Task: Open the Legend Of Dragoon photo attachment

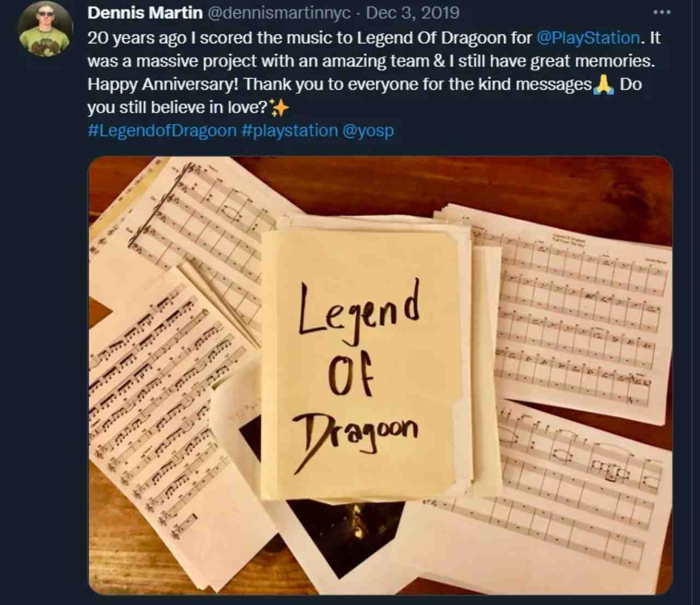Action: point(380,375)
